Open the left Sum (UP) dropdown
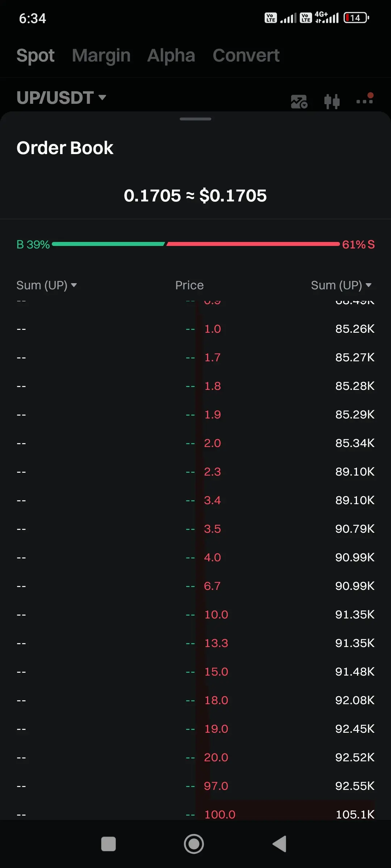 coord(47,285)
